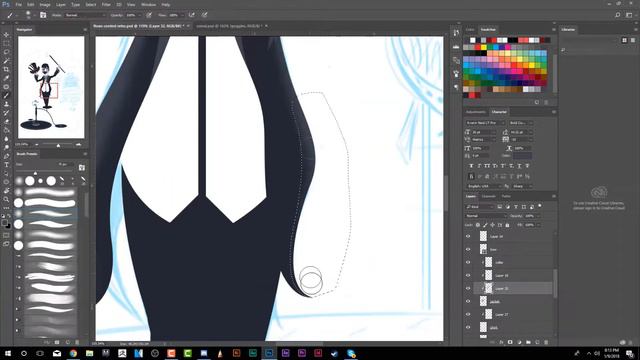This screenshot has width=640, height=360.
Task: Open the font family dropdown
Action: [x=486, y=123]
